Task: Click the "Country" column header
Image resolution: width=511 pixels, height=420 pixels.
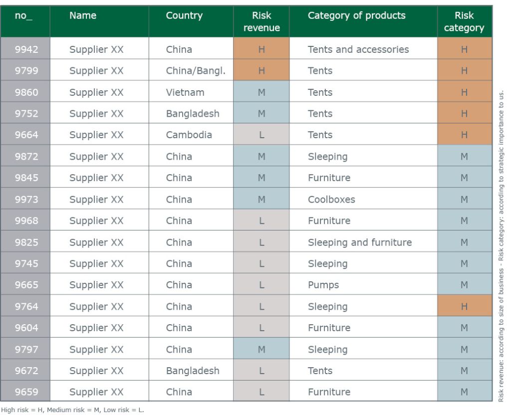Action: point(184,16)
